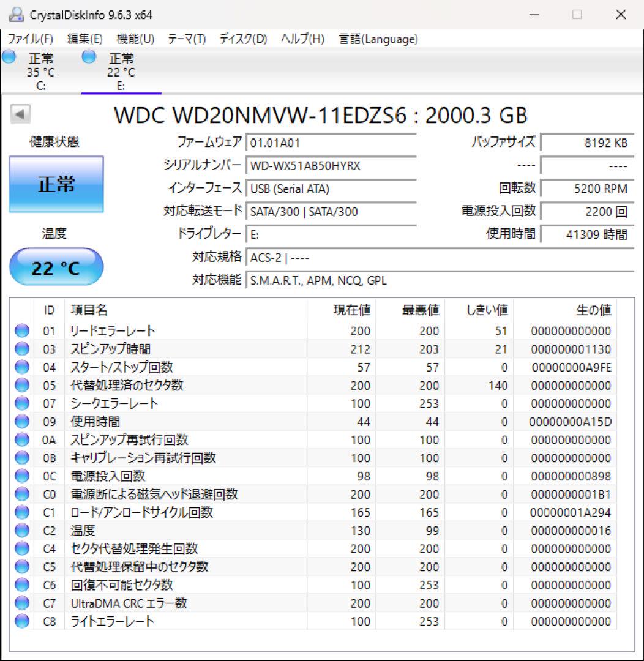
Task: Click raw value 000000000898 in row 0C
Action: 571,476
